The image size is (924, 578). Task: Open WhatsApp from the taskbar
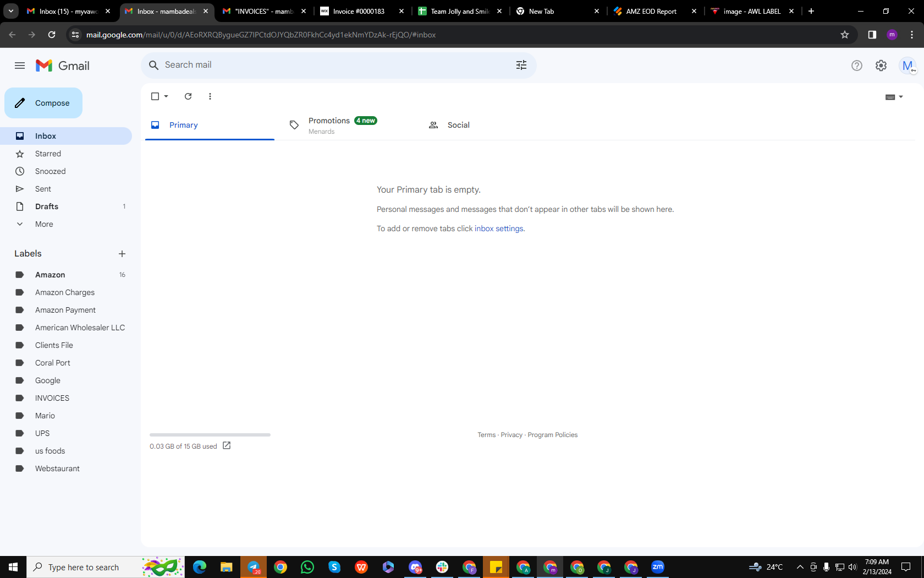[x=307, y=567]
